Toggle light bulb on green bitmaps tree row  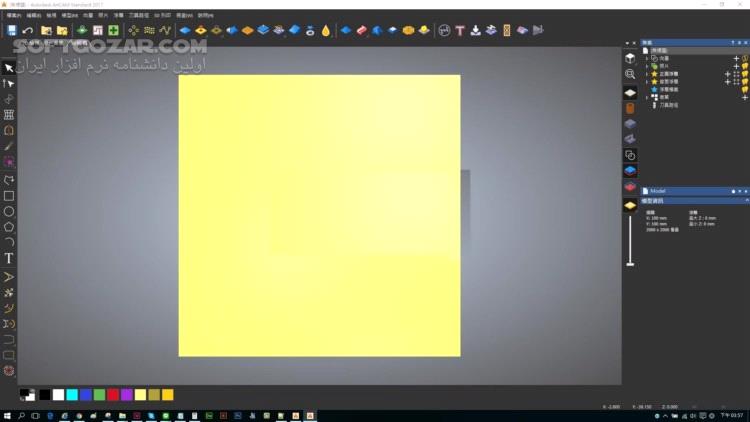745,66
